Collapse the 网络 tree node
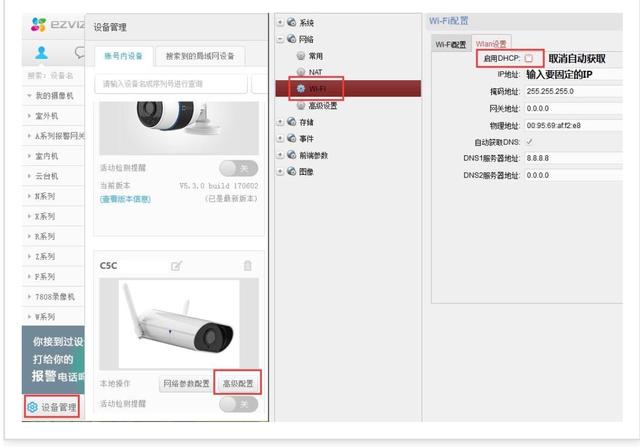The height and width of the screenshot is (447, 640). pyautogui.click(x=280, y=39)
